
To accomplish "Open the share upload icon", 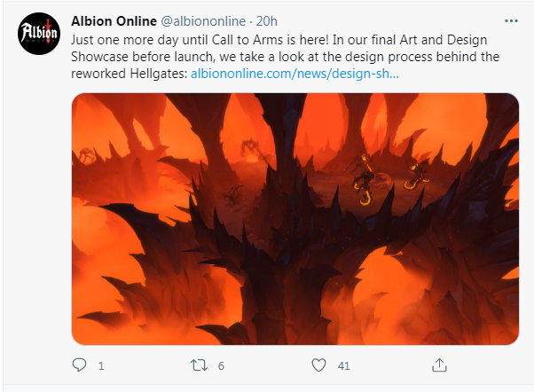I will click(439, 365).
